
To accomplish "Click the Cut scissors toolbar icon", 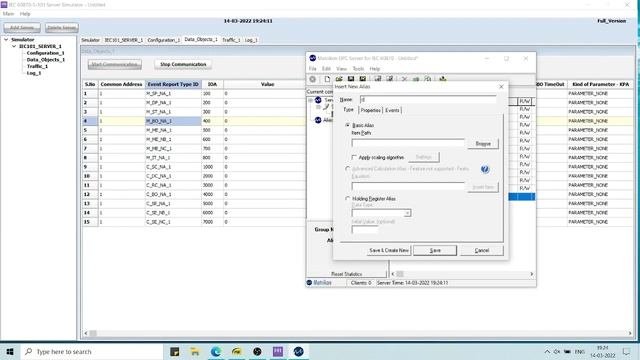I will click(404, 79).
